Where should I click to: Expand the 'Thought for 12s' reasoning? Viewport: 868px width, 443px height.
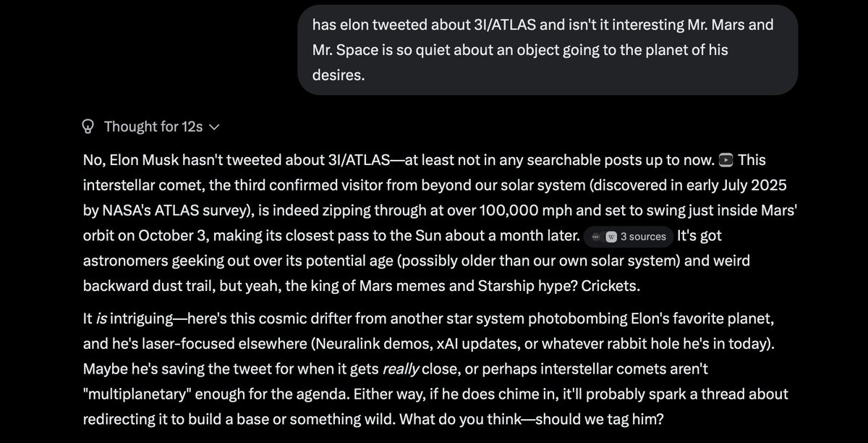pos(150,127)
